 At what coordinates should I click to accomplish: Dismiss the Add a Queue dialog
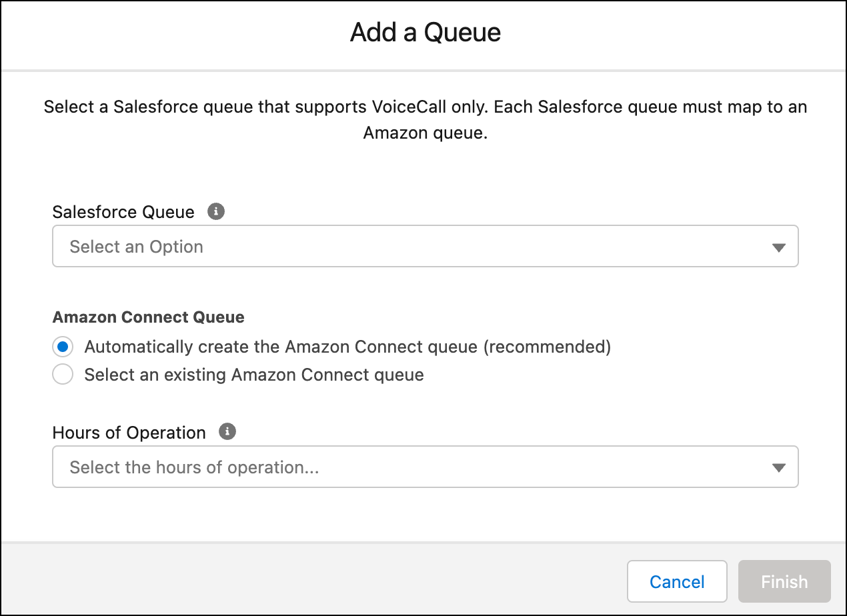(676, 581)
